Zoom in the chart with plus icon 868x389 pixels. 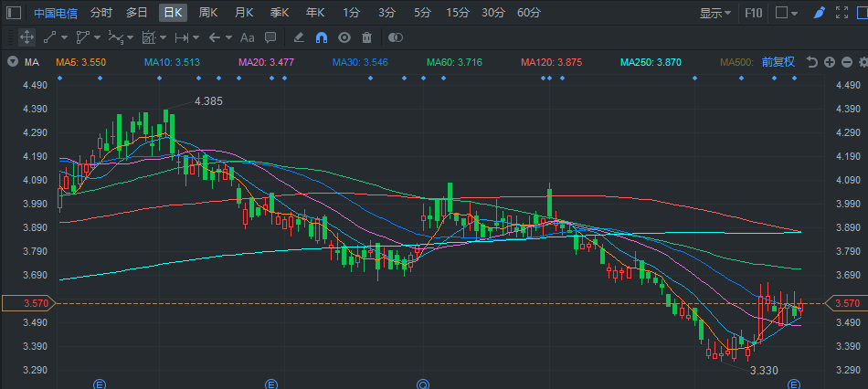pos(829,62)
